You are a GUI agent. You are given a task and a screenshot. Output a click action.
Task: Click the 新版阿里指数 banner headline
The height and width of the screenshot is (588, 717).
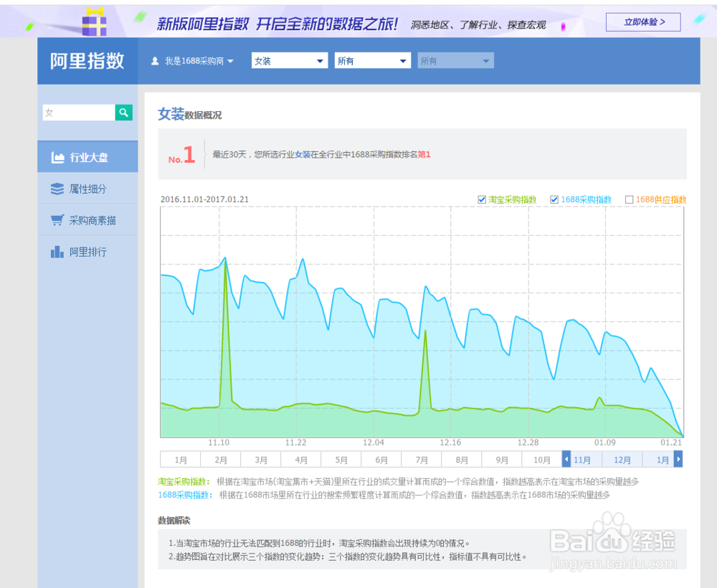[x=277, y=24]
